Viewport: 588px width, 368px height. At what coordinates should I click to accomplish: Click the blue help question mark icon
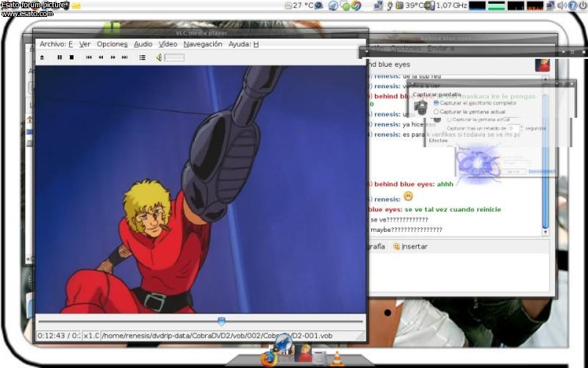tap(573, 6)
